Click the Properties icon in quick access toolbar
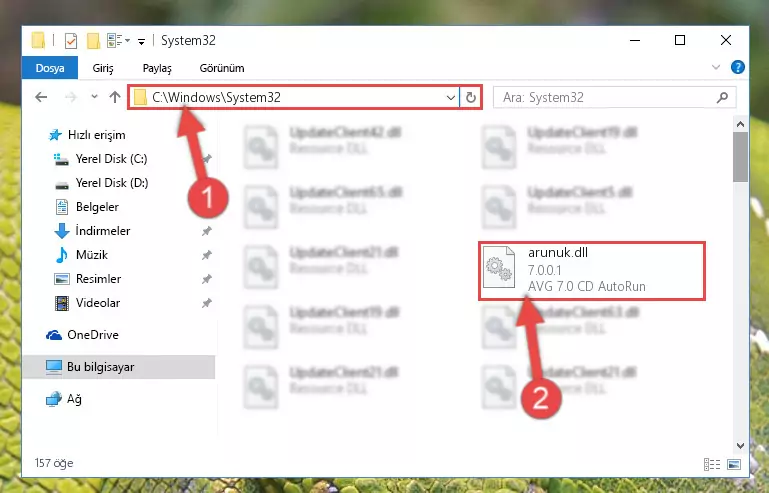The width and height of the screenshot is (769, 493). coord(71,41)
